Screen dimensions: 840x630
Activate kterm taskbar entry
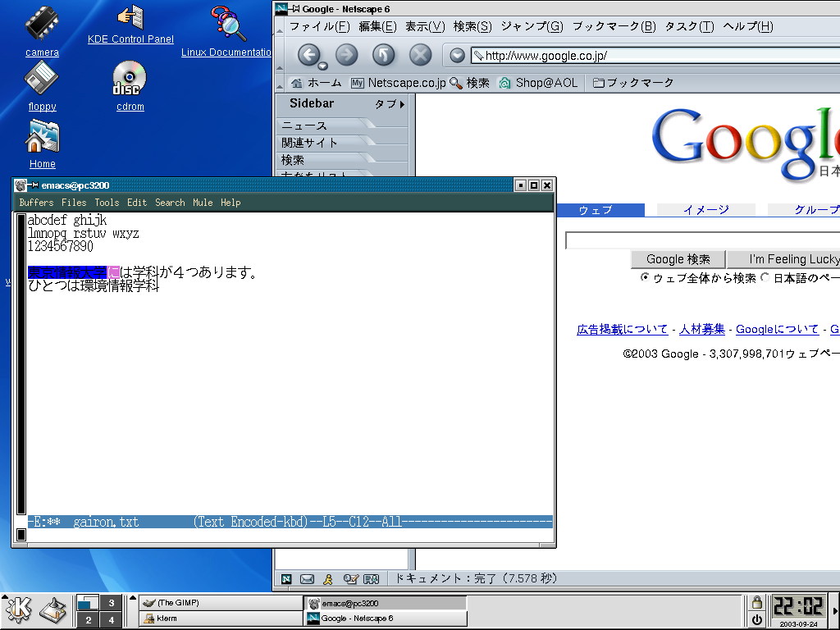pos(221,619)
